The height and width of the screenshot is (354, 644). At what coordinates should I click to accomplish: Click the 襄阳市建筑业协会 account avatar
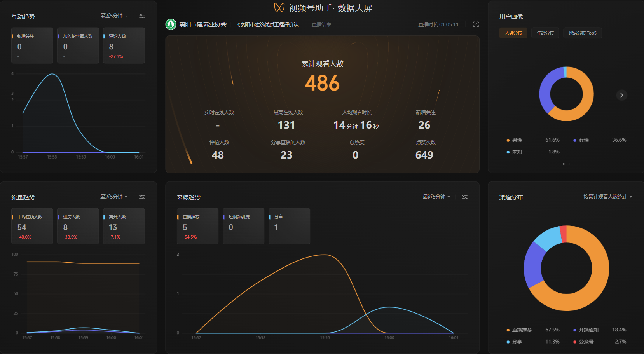[171, 24]
